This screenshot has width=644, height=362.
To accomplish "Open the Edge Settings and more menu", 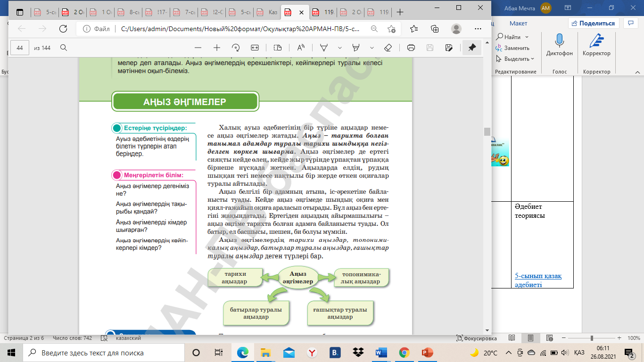I will (478, 29).
